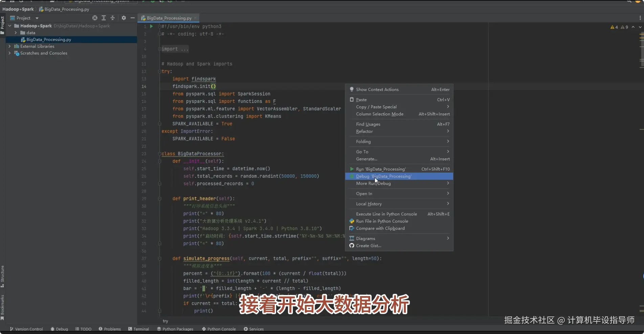Open the editor tabs more-options icon

click(640, 18)
